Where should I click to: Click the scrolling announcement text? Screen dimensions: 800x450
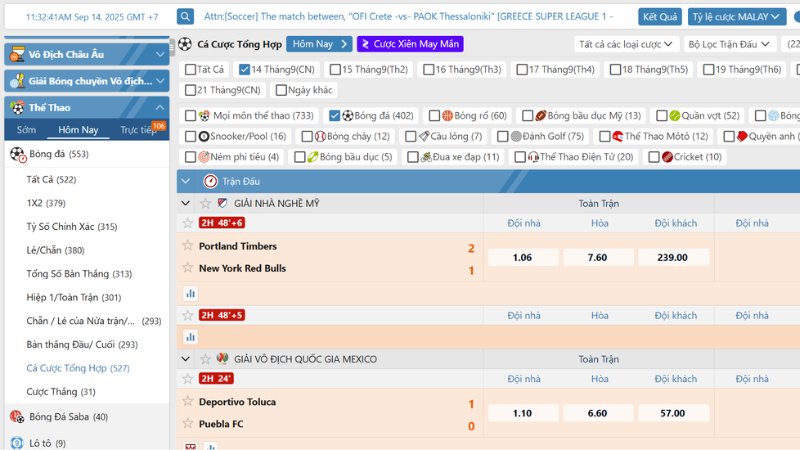(x=409, y=16)
